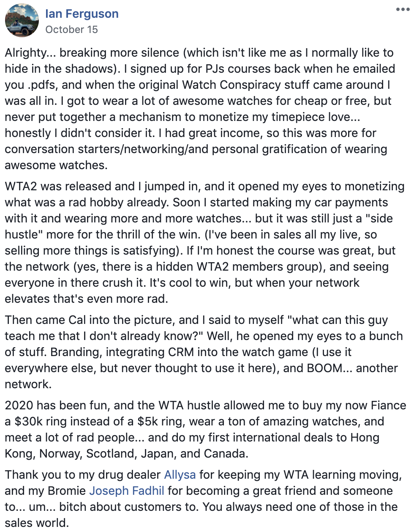
Task: Click the closing paragraph starting 'Thank you'
Action: click(x=204, y=499)
